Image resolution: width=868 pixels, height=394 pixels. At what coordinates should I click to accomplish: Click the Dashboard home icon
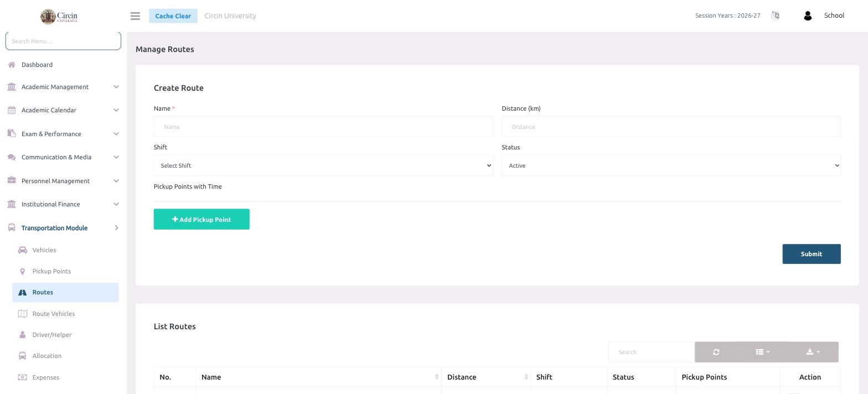12,65
